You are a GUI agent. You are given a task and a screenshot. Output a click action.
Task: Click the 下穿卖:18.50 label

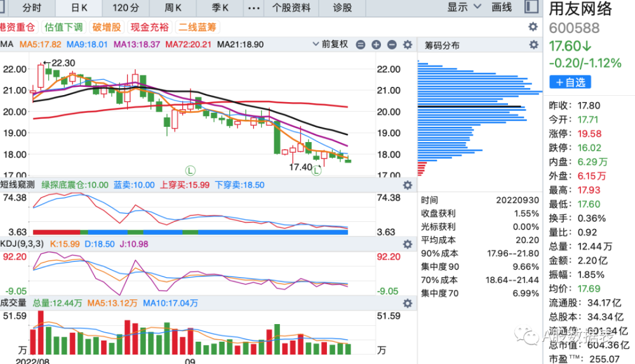tap(239, 185)
